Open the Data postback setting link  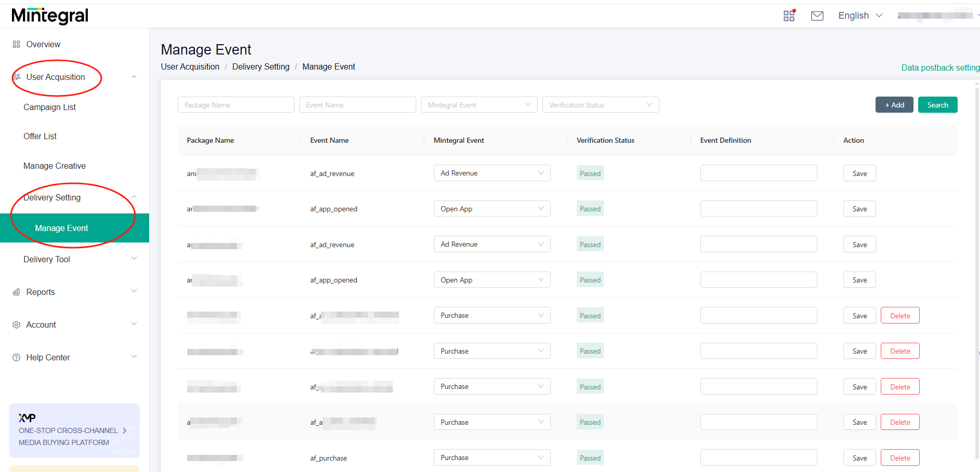coord(939,68)
